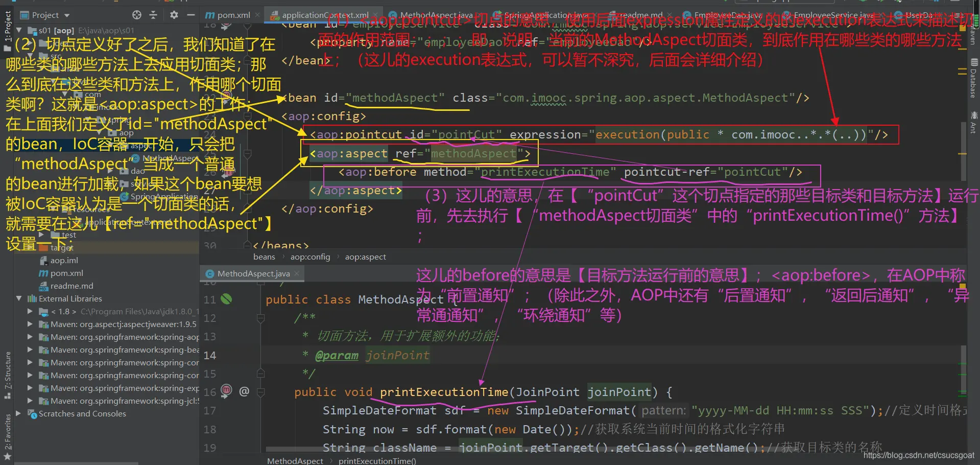
Task: Select the target folder in the tree
Action: point(62,248)
